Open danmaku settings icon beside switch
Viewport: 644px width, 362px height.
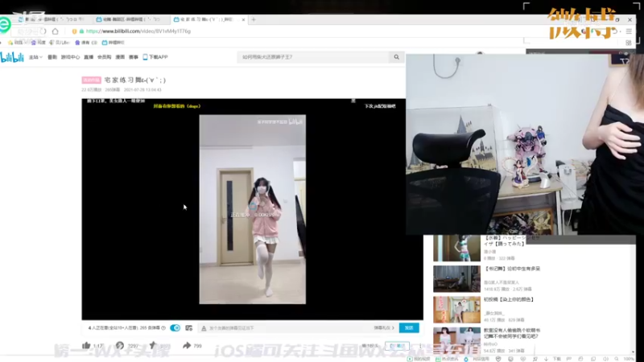point(189,327)
